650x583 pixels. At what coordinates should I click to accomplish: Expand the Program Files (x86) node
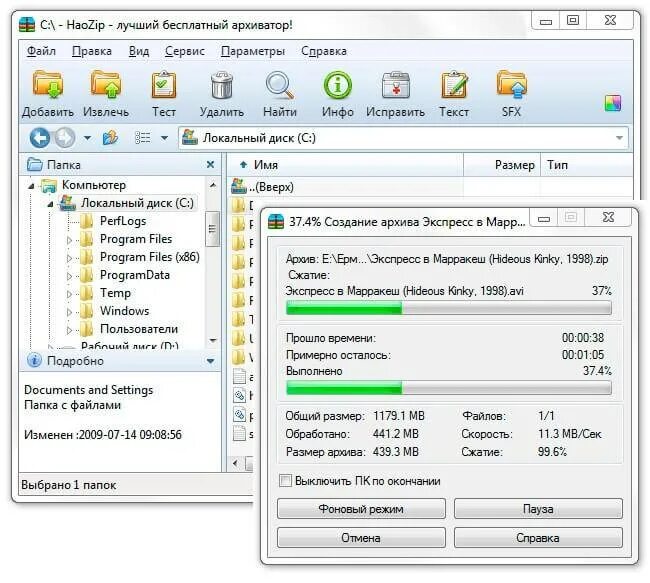[69, 258]
